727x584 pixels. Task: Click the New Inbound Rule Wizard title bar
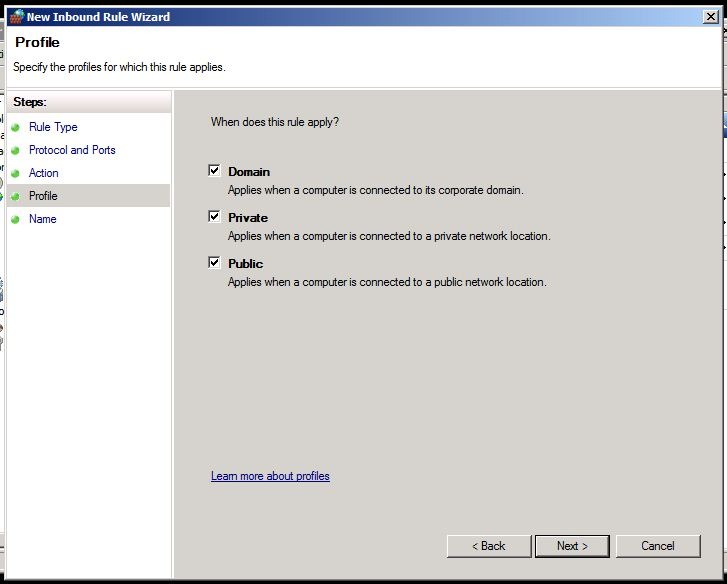point(350,17)
